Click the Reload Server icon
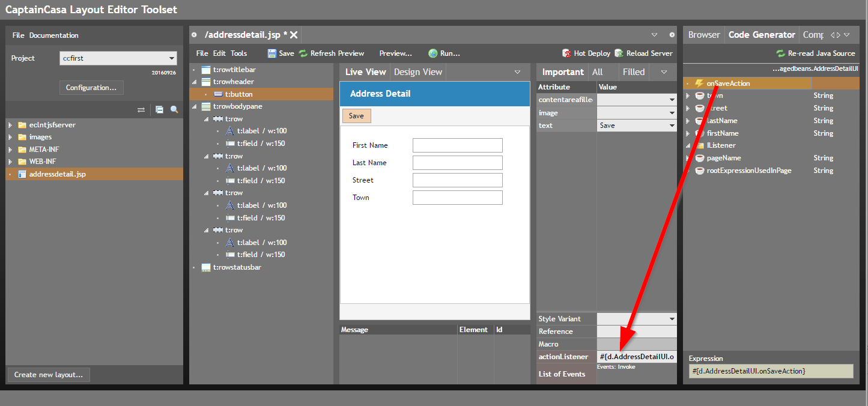 (619, 53)
